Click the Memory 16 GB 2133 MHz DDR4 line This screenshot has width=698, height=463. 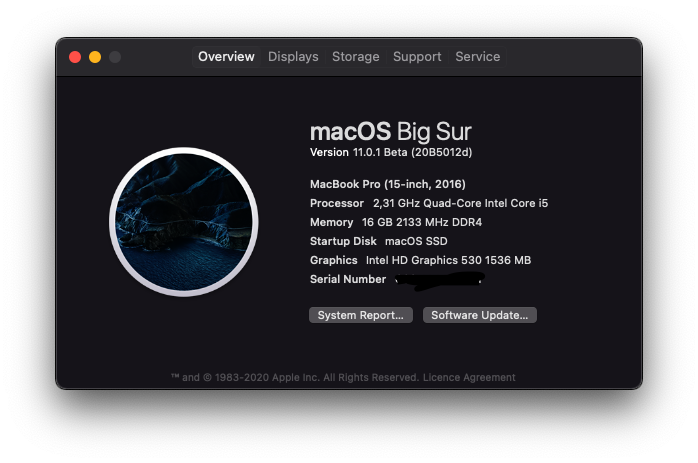396,222
